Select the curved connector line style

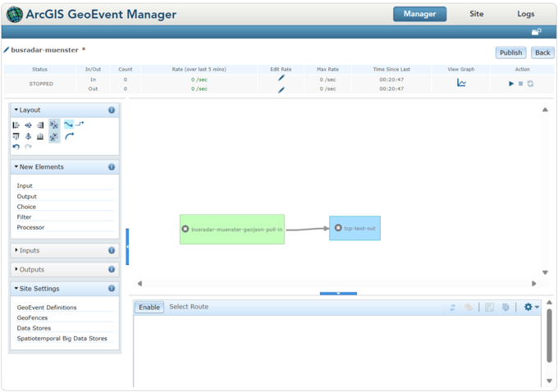(68, 125)
